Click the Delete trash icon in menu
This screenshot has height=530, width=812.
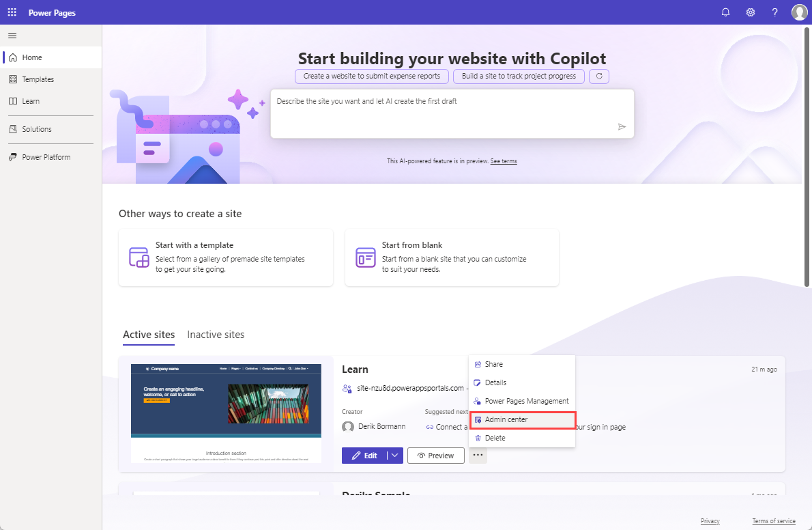point(478,438)
